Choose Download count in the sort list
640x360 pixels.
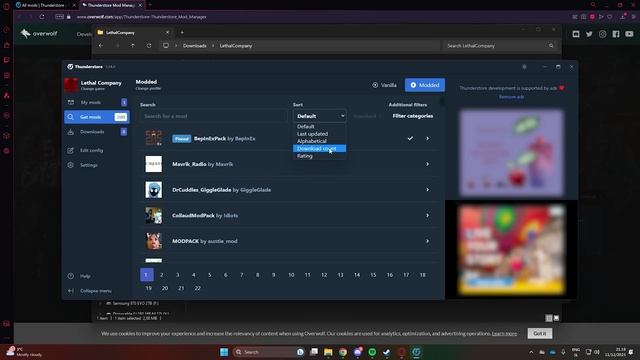[320, 149]
